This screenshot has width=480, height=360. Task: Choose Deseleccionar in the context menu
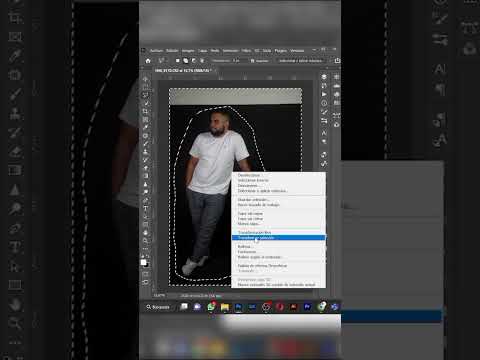coord(278,175)
